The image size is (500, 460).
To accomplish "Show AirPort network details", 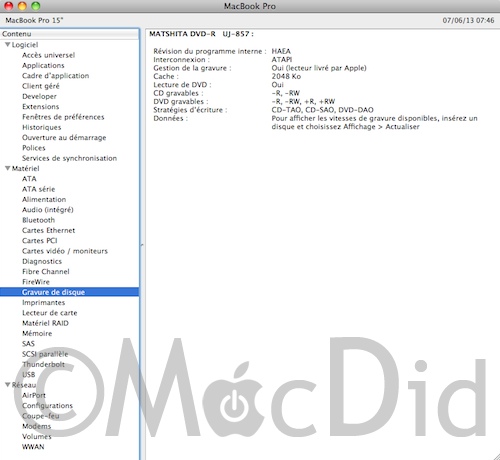I will [x=34, y=395].
